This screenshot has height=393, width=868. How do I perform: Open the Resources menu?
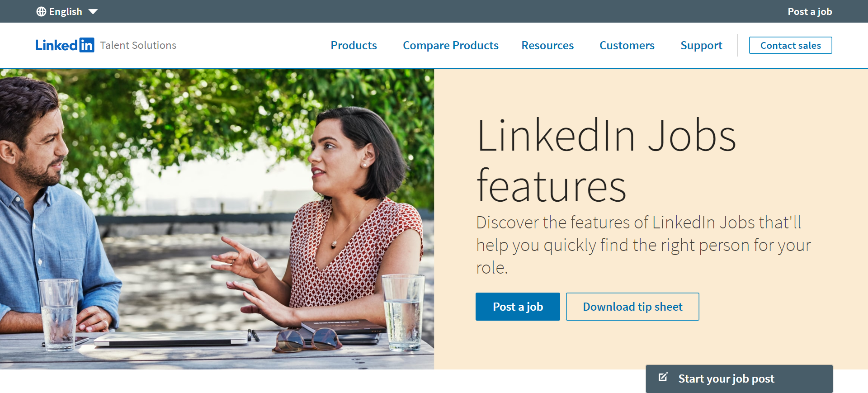click(547, 45)
